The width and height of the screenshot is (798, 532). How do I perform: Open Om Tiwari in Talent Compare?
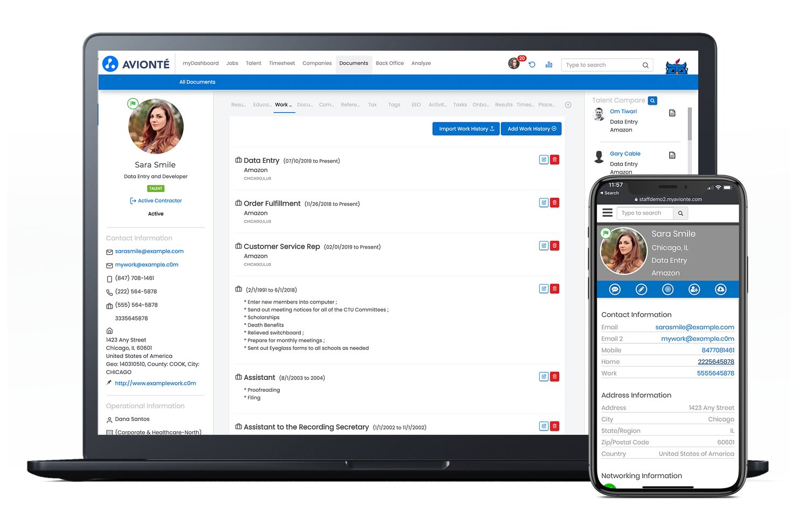click(x=623, y=112)
